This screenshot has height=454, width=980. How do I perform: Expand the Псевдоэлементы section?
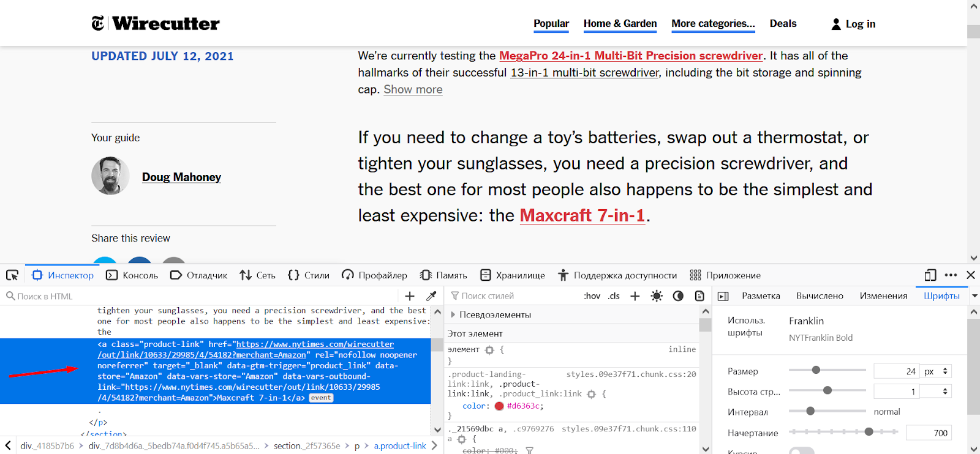453,314
